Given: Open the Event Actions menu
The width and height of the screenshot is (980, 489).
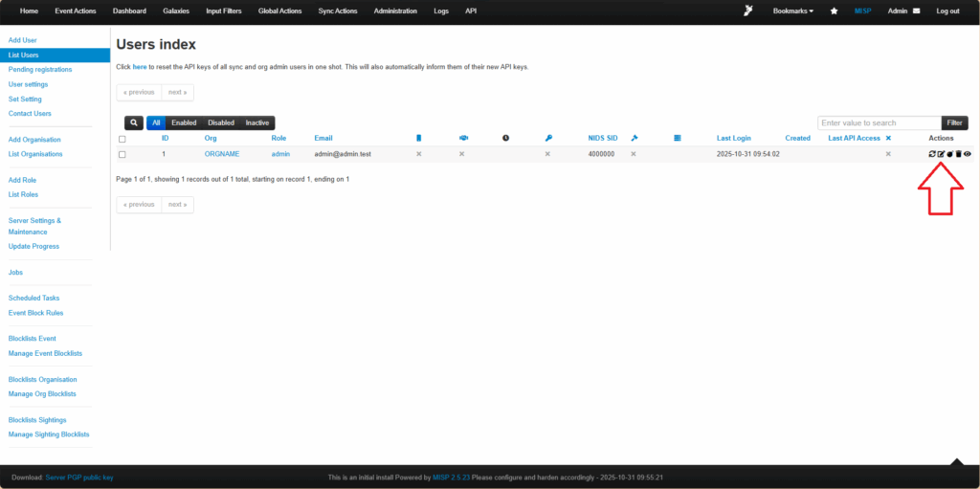Looking at the screenshot, I should tap(76, 11).
